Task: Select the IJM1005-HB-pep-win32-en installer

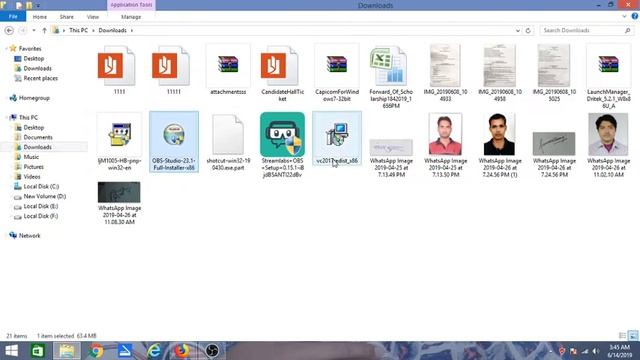Action: 119,135
